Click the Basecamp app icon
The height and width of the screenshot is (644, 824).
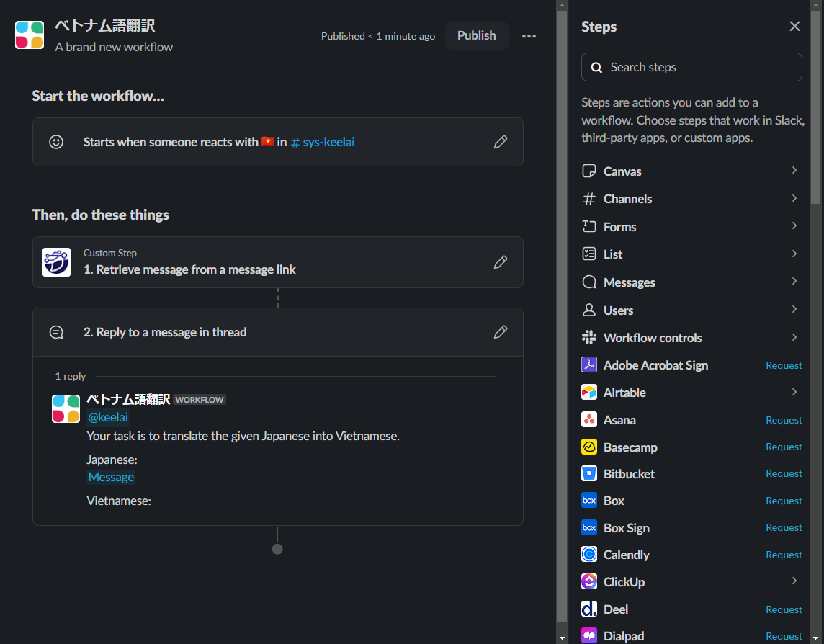pyautogui.click(x=589, y=447)
